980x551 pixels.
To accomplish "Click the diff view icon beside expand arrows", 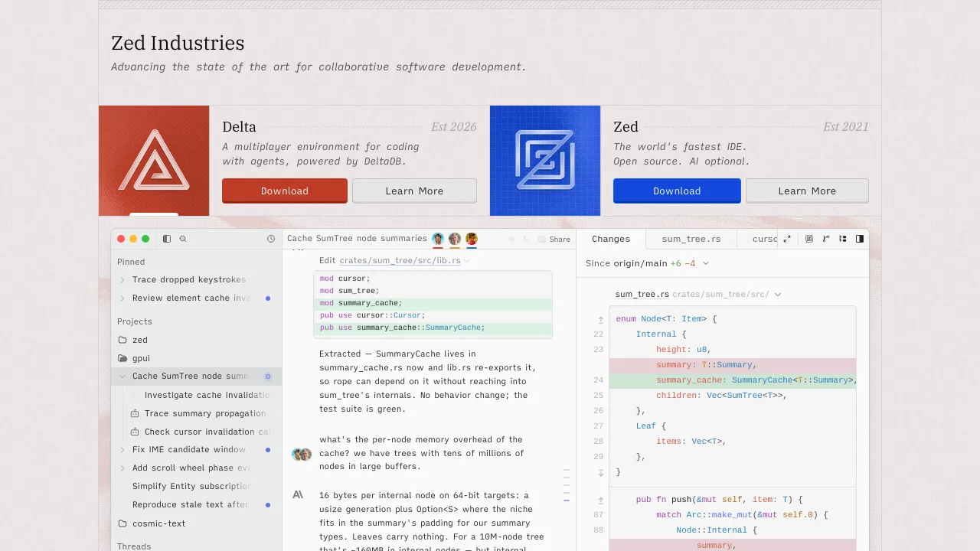I will tap(809, 239).
